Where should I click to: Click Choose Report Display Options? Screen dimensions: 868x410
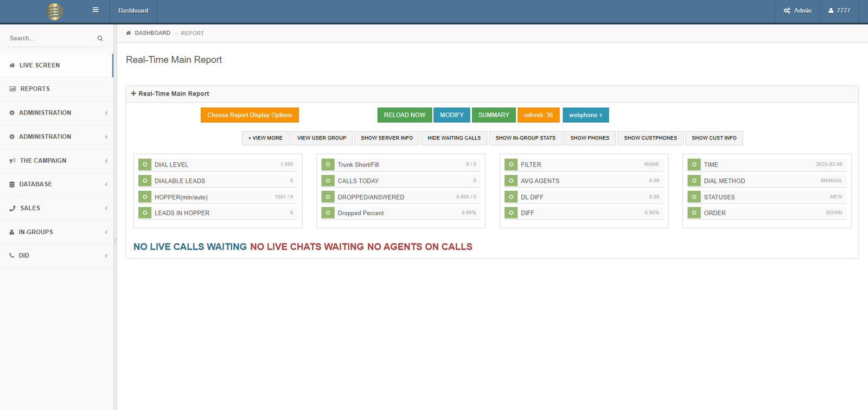[250, 115]
